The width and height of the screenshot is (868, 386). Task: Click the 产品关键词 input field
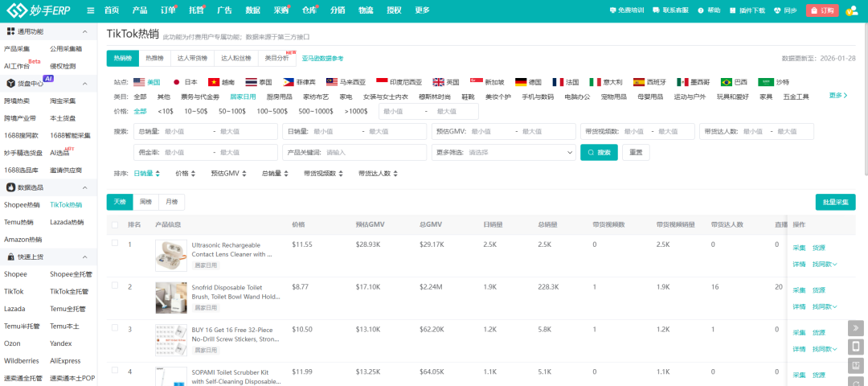pyautogui.click(x=354, y=152)
